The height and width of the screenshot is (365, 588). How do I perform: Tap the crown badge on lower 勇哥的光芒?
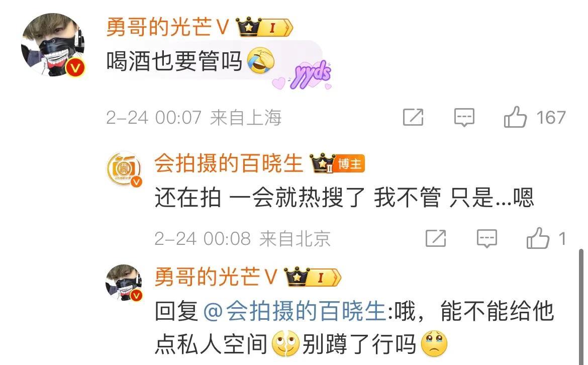(313, 277)
